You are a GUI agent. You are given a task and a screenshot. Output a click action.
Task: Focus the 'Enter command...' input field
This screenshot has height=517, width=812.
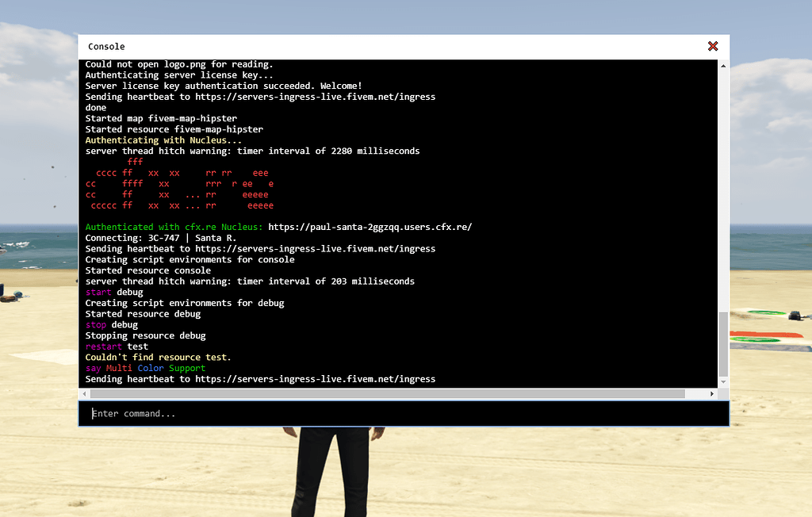point(404,413)
